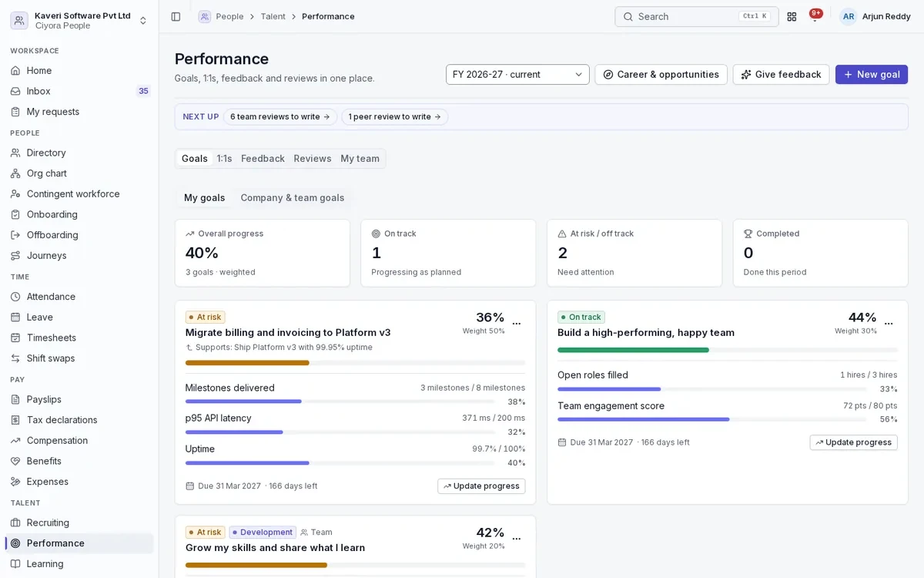Open 6 team reviews to write

[x=280, y=116]
